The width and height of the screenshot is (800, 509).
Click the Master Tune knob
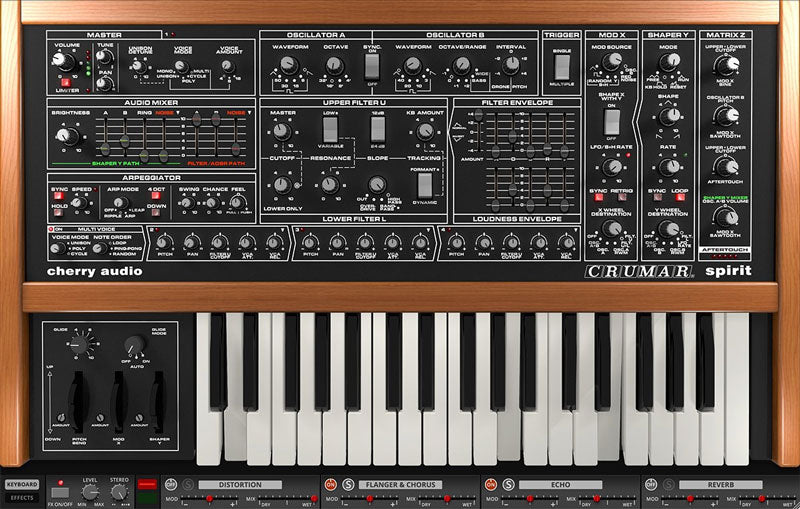click(x=105, y=57)
